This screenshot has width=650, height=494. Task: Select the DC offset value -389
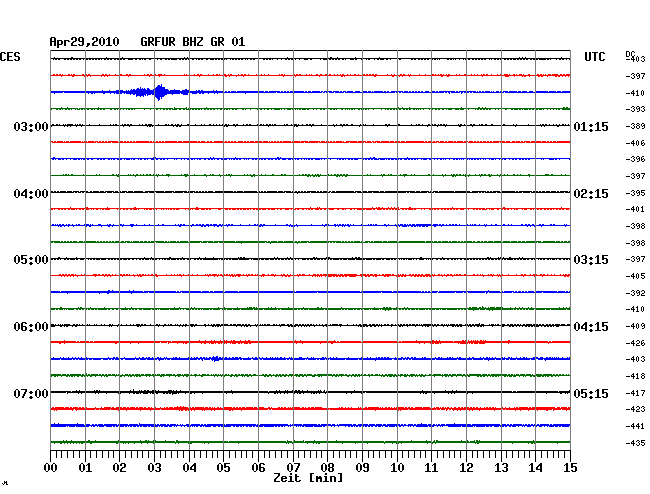click(x=635, y=126)
